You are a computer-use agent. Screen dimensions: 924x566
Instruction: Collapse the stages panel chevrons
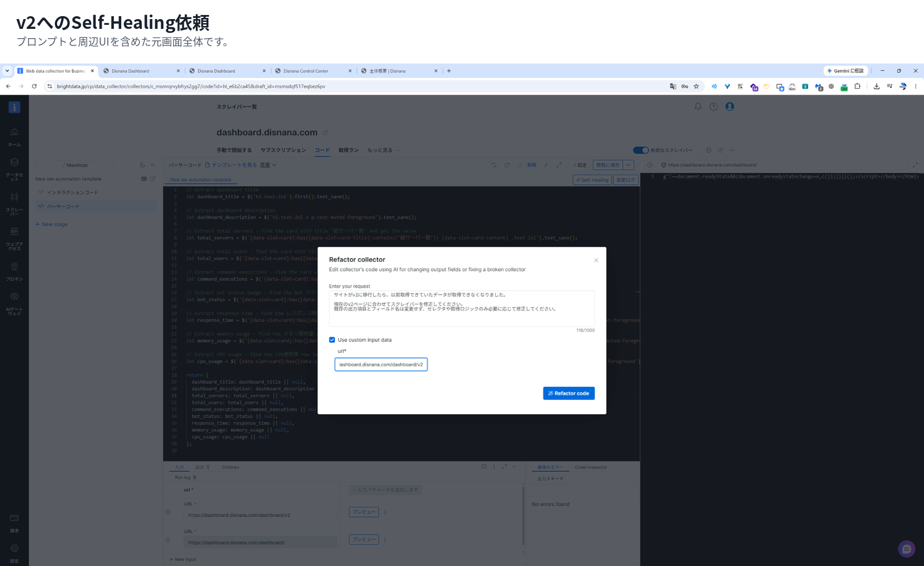153,165
